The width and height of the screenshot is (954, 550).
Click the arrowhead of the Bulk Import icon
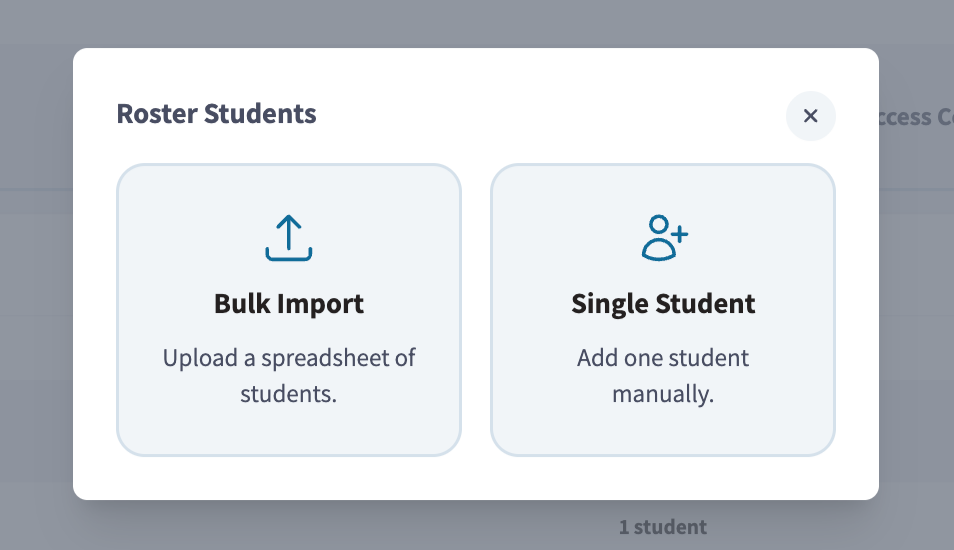click(289, 221)
